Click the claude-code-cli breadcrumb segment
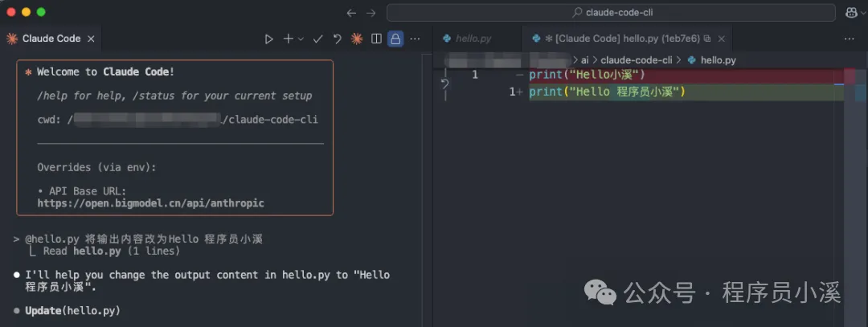 pyautogui.click(x=636, y=59)
